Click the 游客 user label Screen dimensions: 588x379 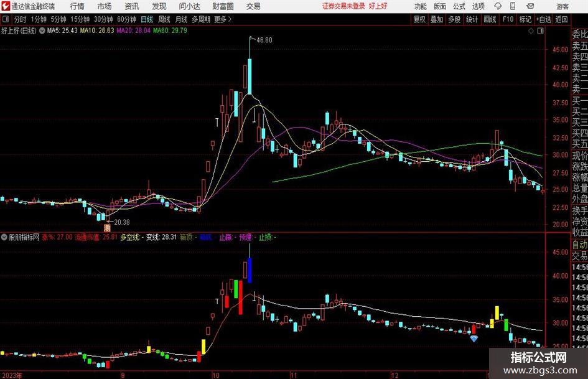coord(562,6)
